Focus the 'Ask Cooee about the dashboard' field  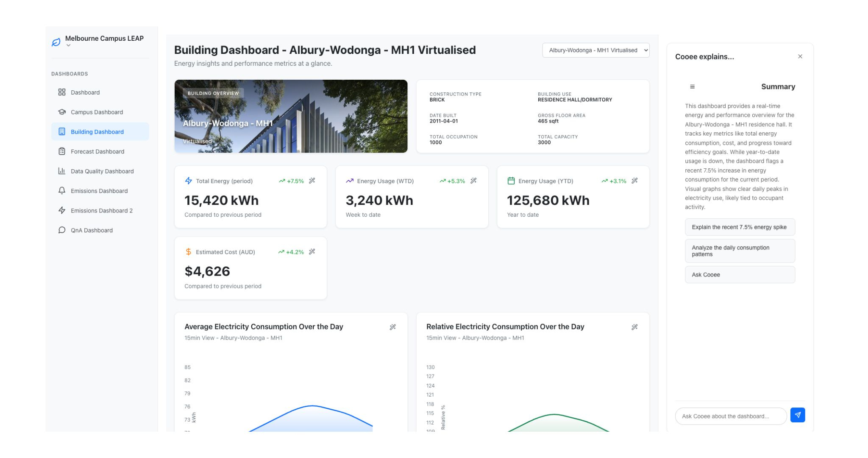coord(730,416)
